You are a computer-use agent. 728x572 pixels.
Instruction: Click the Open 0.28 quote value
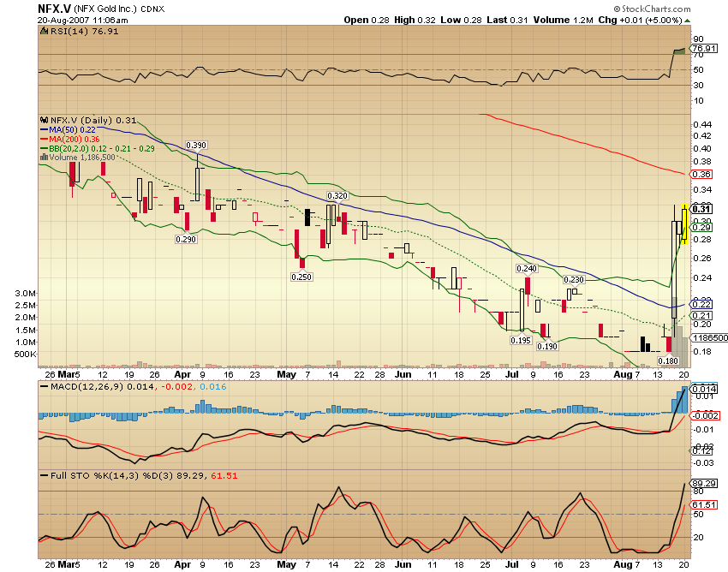367,20
